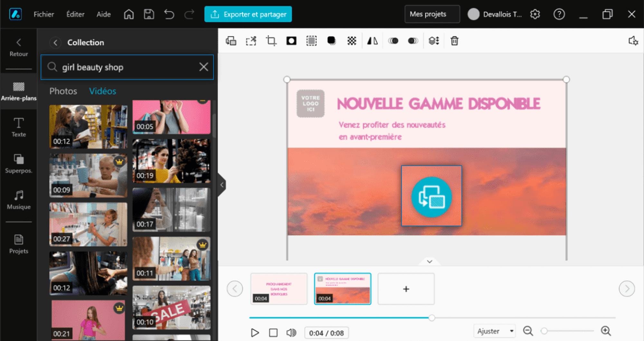Image resolution: width=644 pixels, height=341 pixels.
Task: Select the 00:19 woman in yellow video
Action: pyautogui.click(x=172, y=161)
